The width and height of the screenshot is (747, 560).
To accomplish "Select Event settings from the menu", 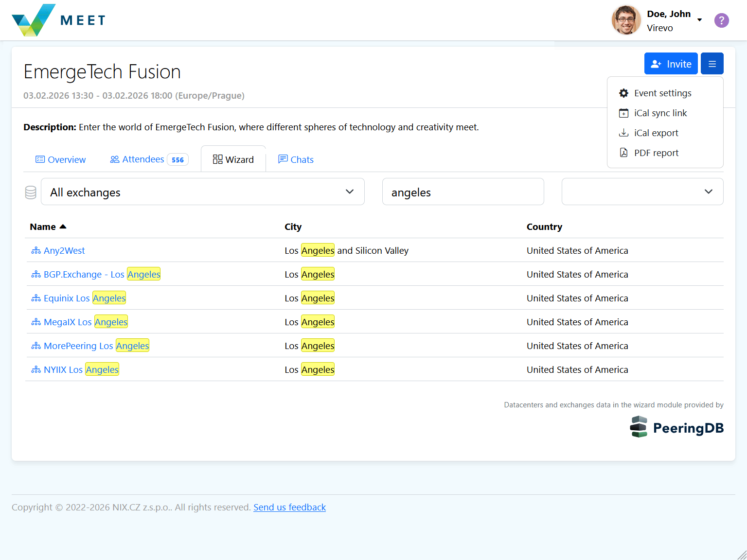I will 662,93.
